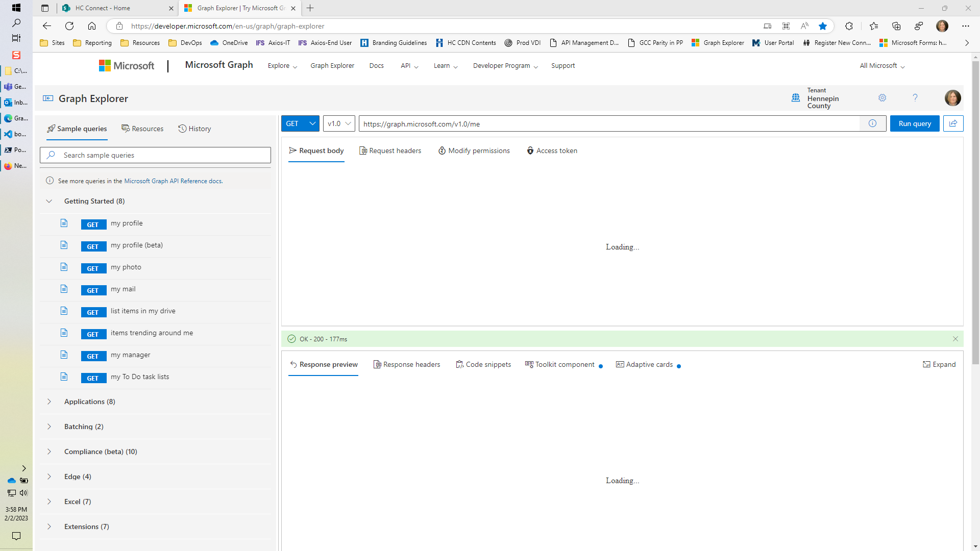Switch to the Response headers tab
This screenshot has width=980, height=551.
pyautogui.click(x=407, y=364)
